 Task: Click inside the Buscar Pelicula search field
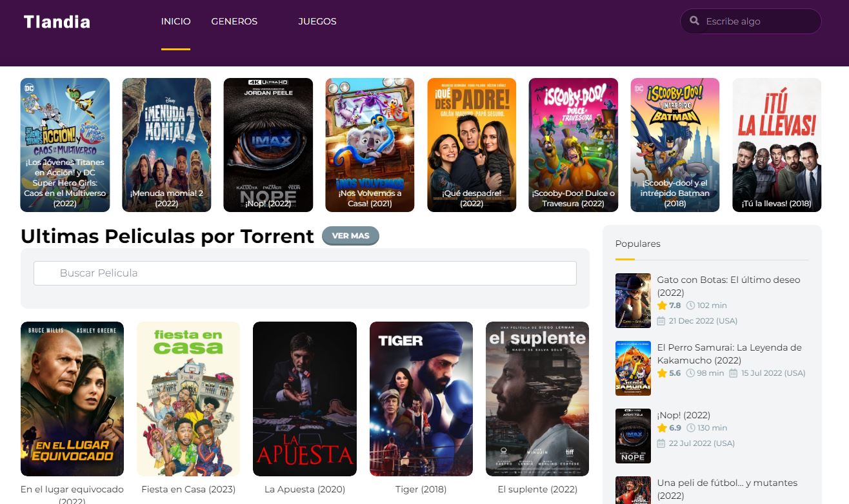[x=305, y=273]
